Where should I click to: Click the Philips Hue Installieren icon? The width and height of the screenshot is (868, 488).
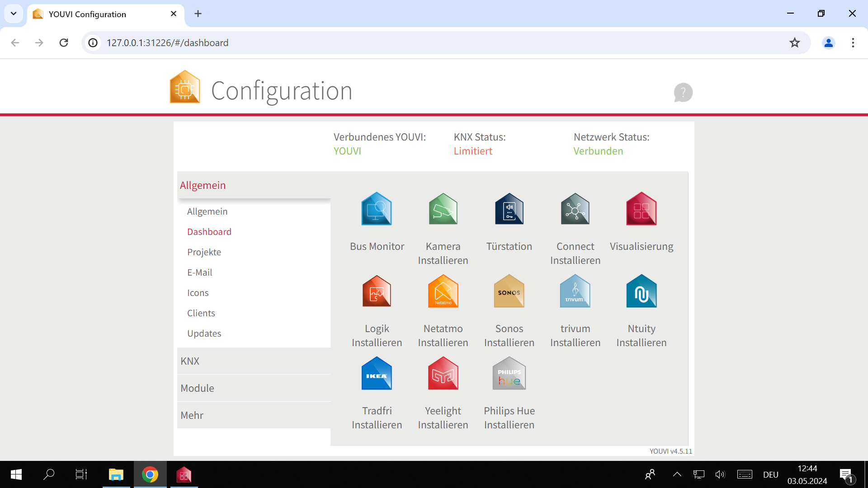tap(509, 374)
